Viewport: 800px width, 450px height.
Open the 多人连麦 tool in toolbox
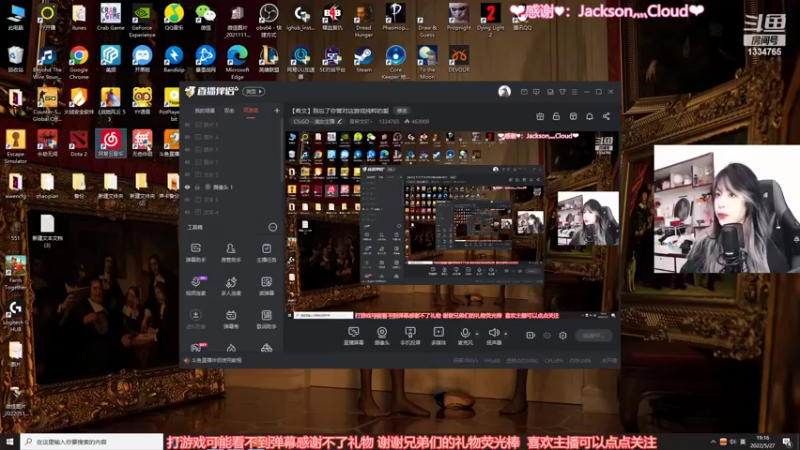(x=231, y=286)
